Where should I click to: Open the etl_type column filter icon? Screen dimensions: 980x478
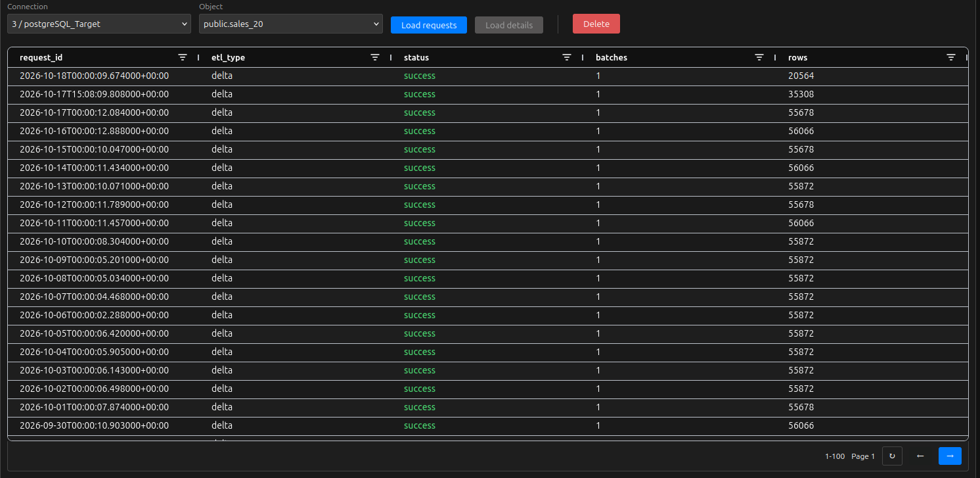(x=375, y=57)
